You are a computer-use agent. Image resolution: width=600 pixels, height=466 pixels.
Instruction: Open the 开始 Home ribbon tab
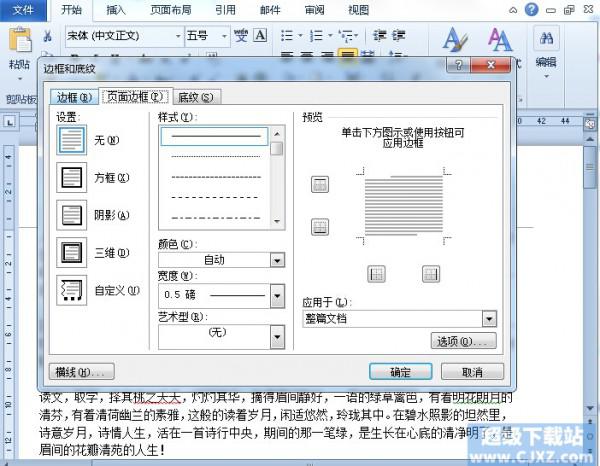[x=71, y=10]
